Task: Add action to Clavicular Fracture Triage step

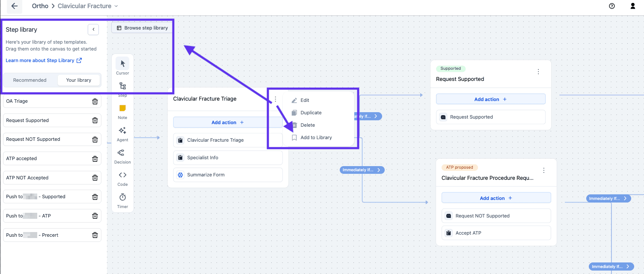Action: pyautogui.click(x=228, y=122)
